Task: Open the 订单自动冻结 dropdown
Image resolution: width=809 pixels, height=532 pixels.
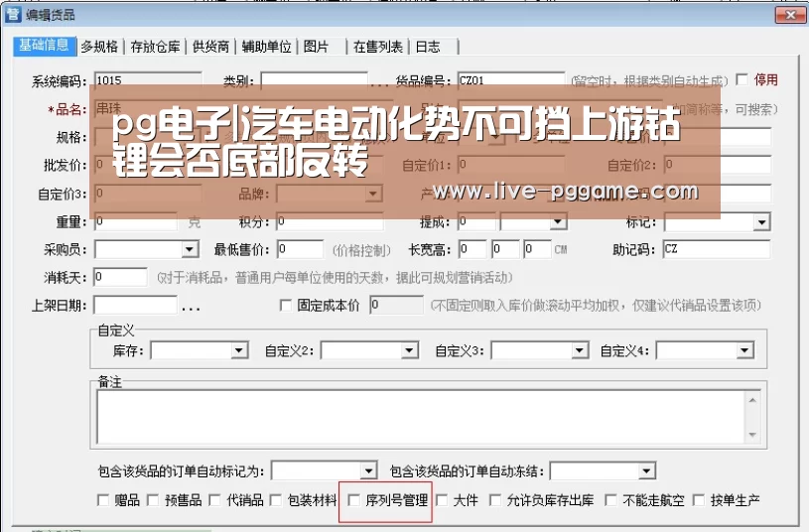Action: point(646,470)
